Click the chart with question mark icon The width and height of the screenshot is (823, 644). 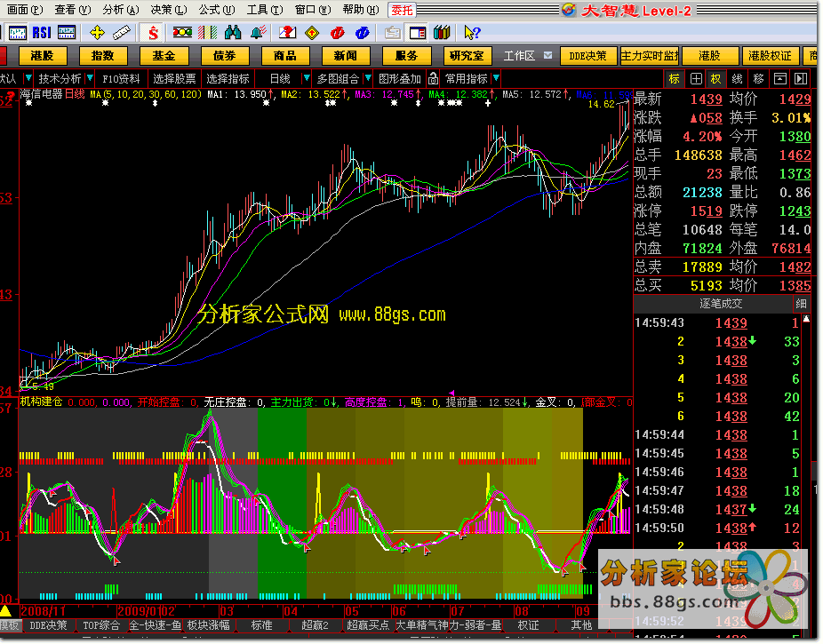click(x=287, y=33)
